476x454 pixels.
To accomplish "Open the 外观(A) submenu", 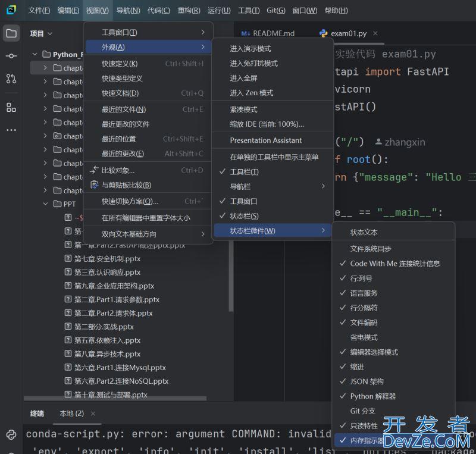I will pos(148,47).
